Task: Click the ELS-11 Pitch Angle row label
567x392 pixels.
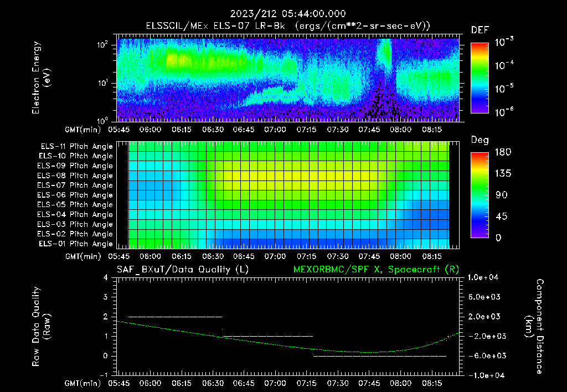Action: (x=76, y=147)
